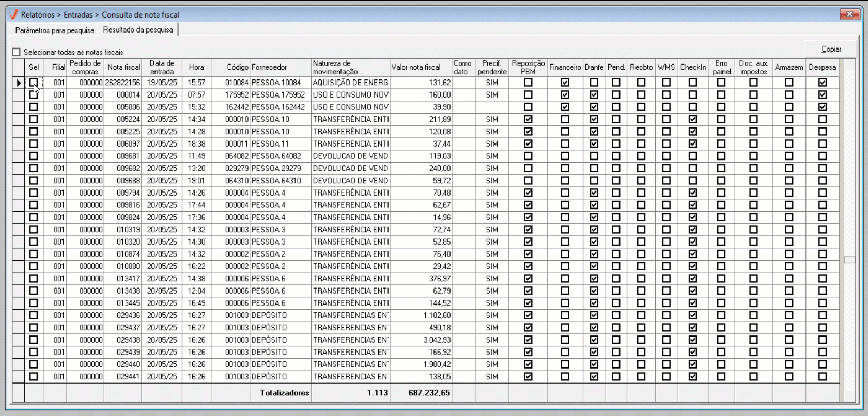Click the current row arrow indicator
Screen dimensions: 868x416
(19, 83)
